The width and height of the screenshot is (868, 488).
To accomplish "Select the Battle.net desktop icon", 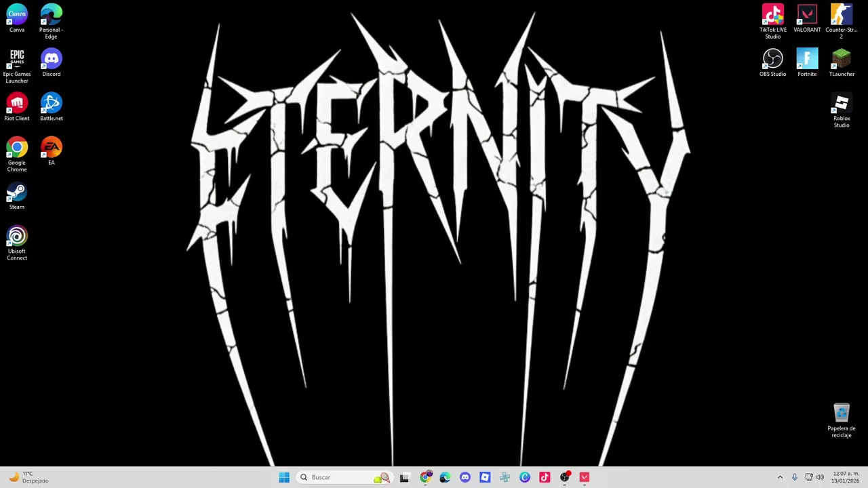I will tap(51, 107).
